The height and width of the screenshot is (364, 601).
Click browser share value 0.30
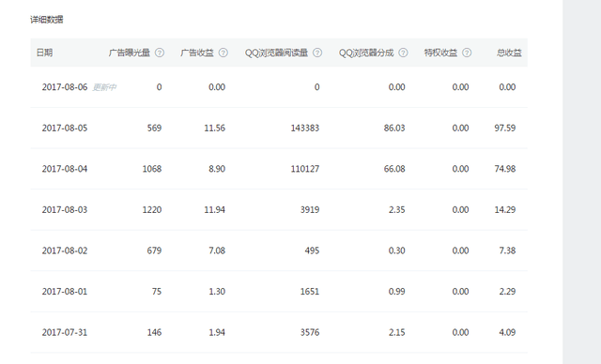(396, 250)
